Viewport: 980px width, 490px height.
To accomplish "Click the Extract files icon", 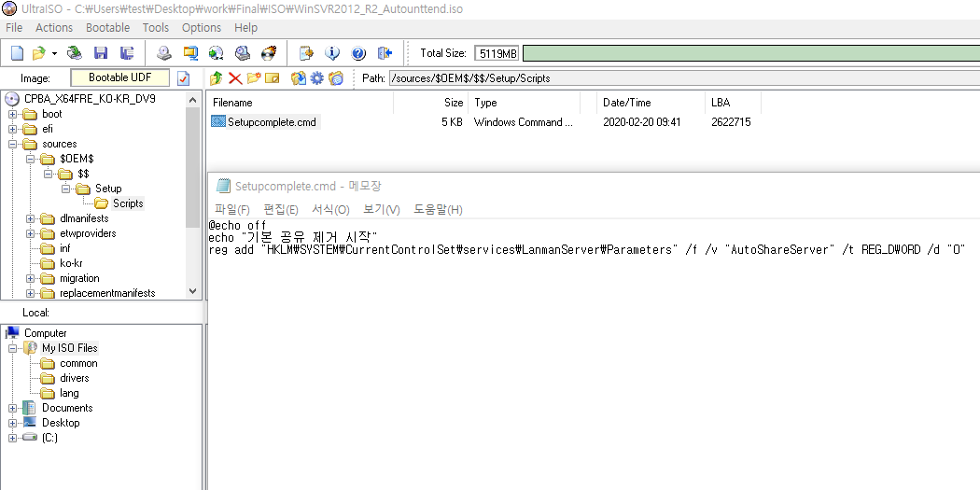I will pyautogui.click(x=298, y=78).
